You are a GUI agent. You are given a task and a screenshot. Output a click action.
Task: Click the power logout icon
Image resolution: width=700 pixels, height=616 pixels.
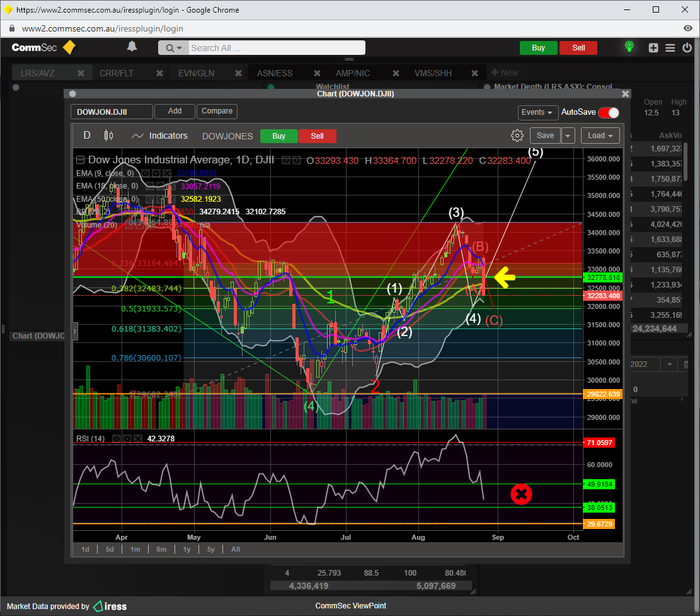687,47
